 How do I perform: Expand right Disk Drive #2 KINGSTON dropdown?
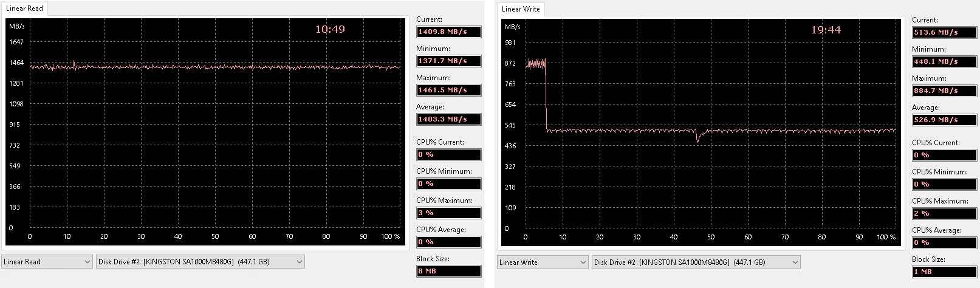696,262
